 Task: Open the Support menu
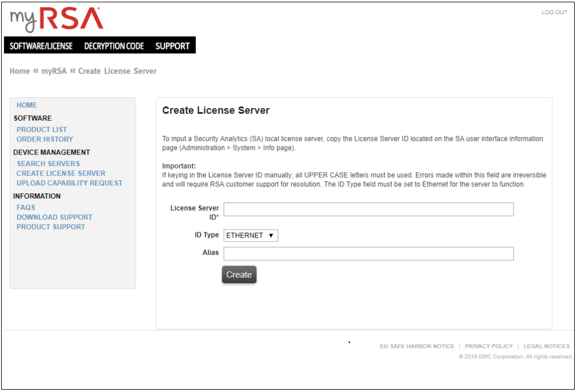[x=172, y=46]
